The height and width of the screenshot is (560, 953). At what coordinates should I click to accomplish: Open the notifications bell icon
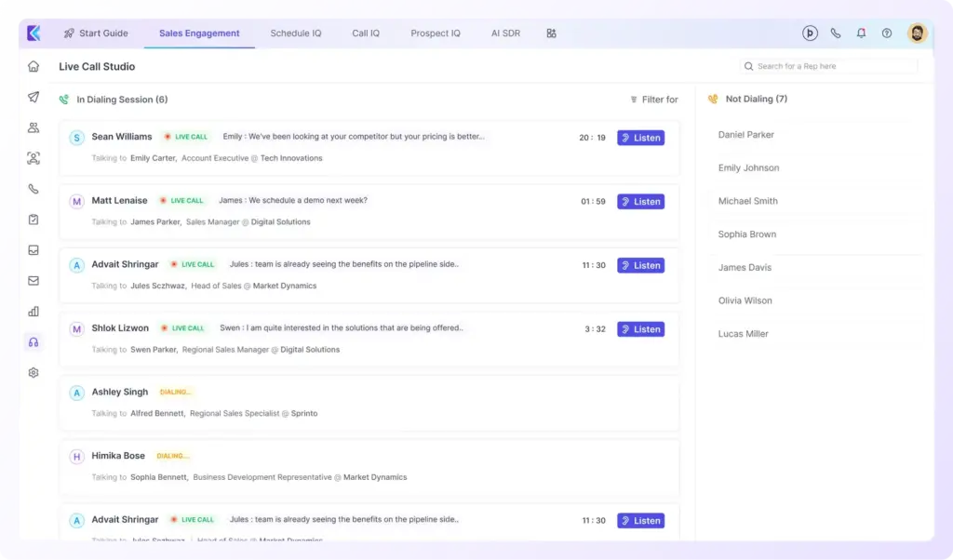(861, 33)
